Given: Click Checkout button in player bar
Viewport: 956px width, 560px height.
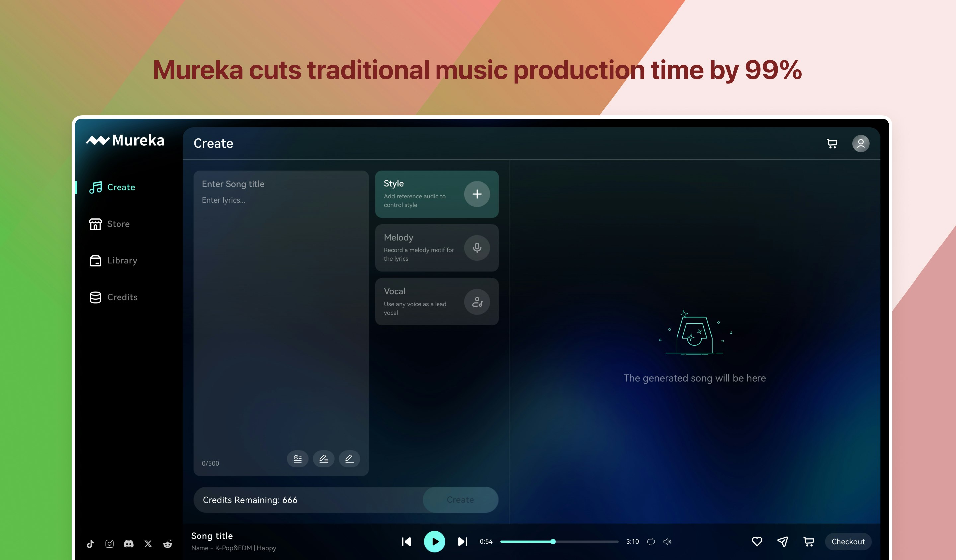Looking at the screenshot, I should tap(847, 541).
